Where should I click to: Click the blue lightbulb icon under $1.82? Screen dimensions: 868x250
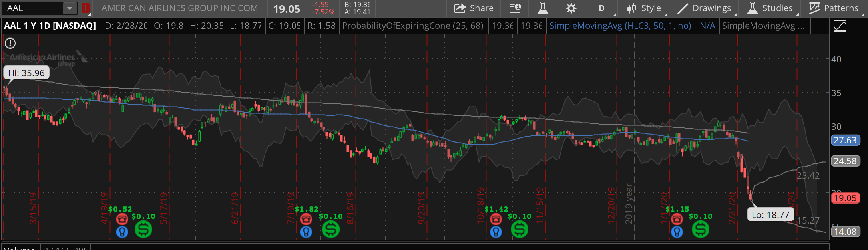306,232
